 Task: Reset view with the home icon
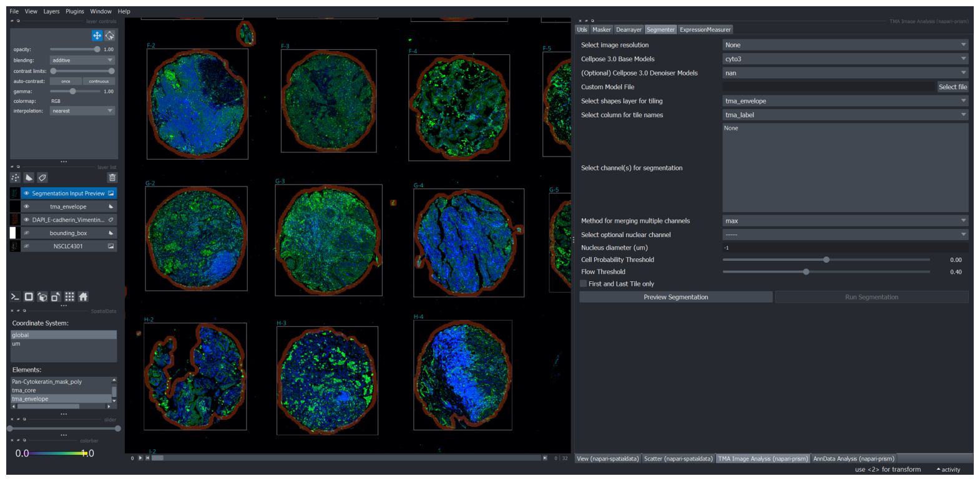pos(83,297)
